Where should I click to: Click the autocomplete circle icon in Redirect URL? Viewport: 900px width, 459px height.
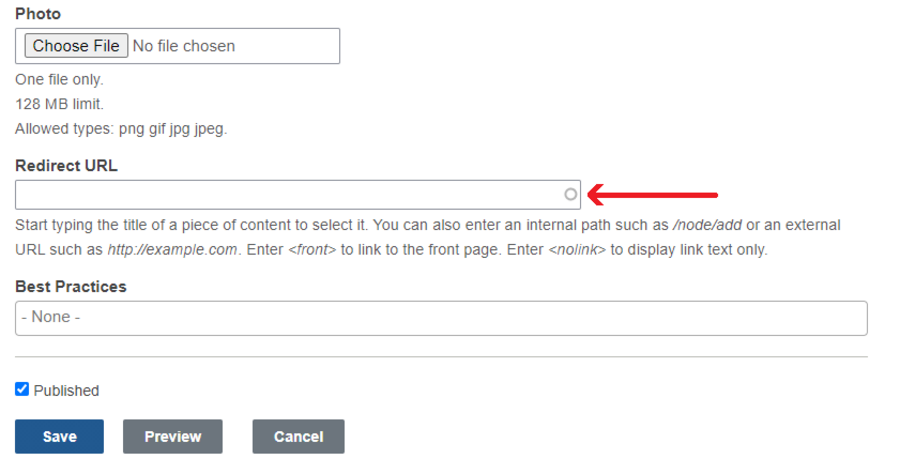tap(571, 195)
